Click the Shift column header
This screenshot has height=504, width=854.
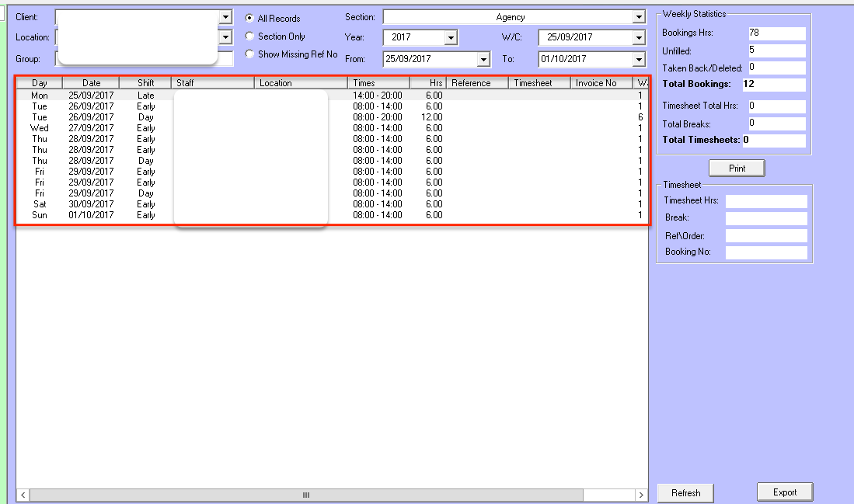tap(145, 83)
